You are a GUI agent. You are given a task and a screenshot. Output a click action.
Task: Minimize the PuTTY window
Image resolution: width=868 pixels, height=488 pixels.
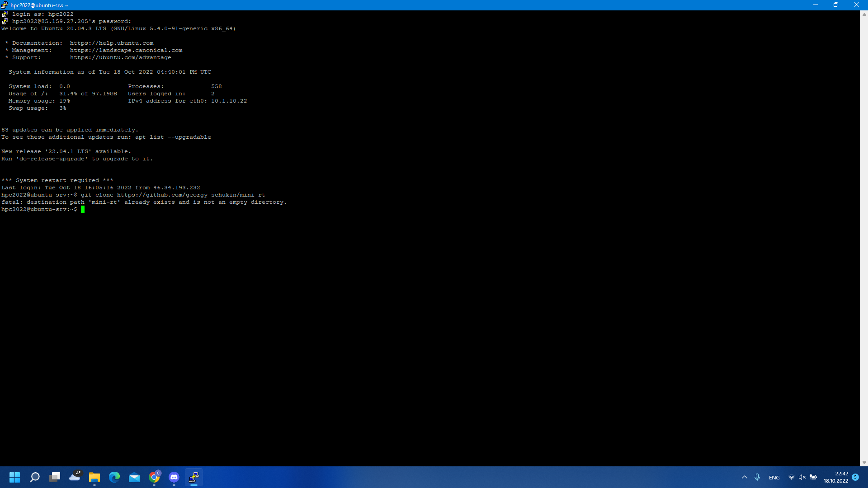pos(816,5)
